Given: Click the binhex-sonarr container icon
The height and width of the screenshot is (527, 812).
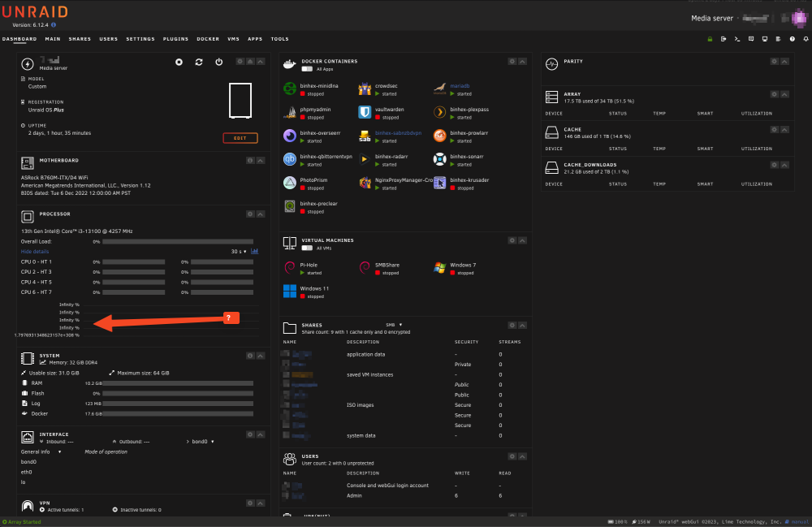Looking at the screenshot, I should pyautogui.click(x=439, y=159).
